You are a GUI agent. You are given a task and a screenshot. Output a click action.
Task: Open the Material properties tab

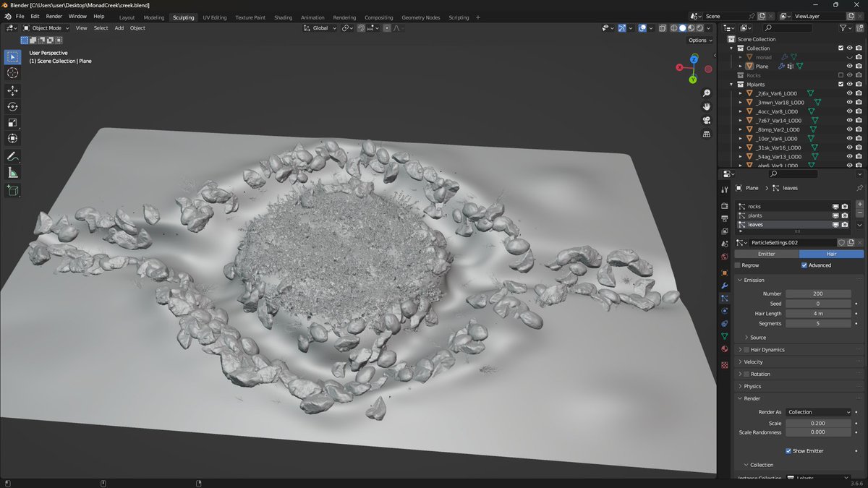pyautogui.click(x=725, y=349)
